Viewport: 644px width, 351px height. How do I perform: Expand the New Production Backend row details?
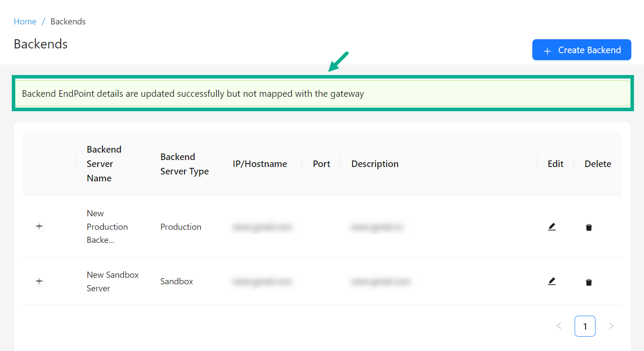click(x=39, y=226)
